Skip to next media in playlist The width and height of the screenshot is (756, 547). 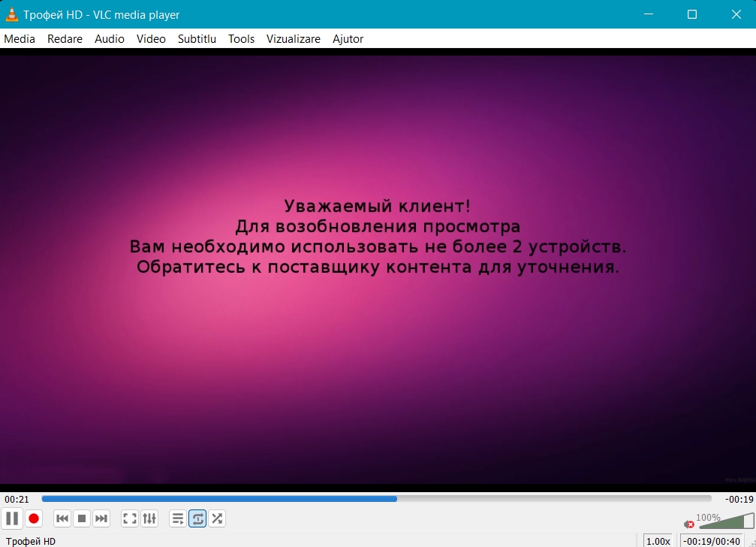(x=101, y=518)
